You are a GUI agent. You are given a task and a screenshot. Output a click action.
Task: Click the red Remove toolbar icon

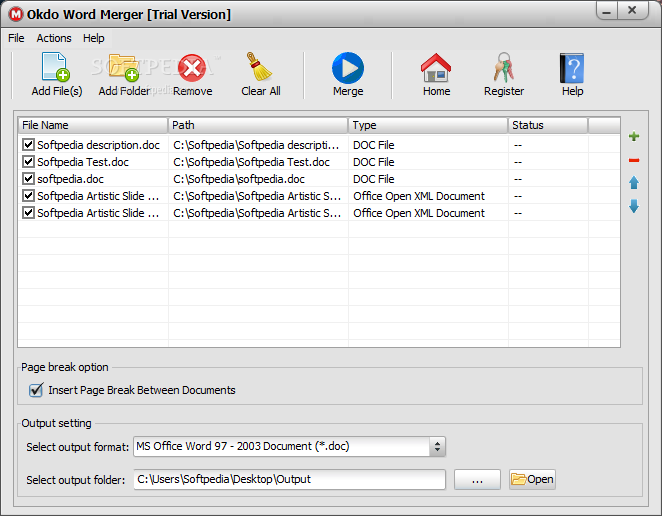coord(192,68)
